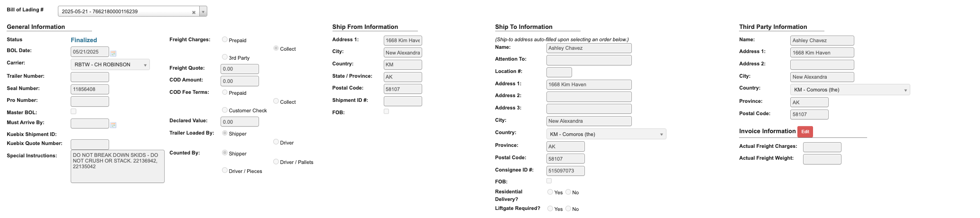980x218 pixels.
Task: Click the Attention To field
Action: click(x=589, y=60)
